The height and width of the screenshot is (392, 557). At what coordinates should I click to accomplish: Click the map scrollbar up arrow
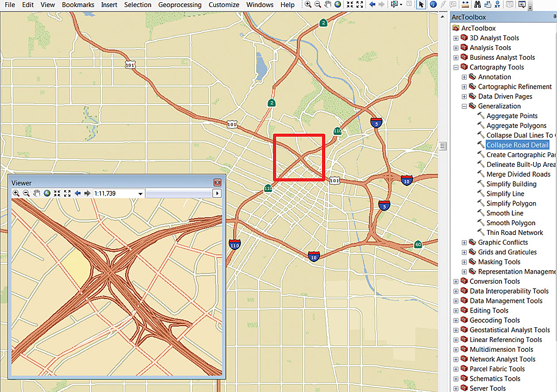pos(442,17)
